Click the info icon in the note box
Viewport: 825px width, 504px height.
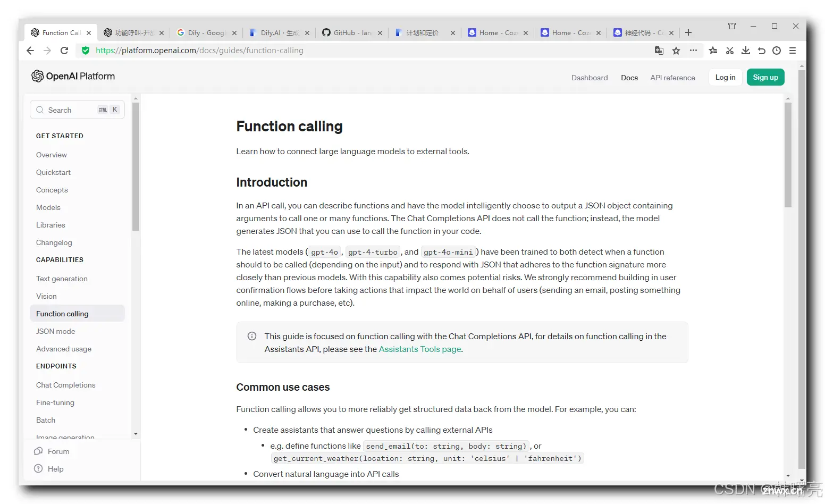click(252, 336)
